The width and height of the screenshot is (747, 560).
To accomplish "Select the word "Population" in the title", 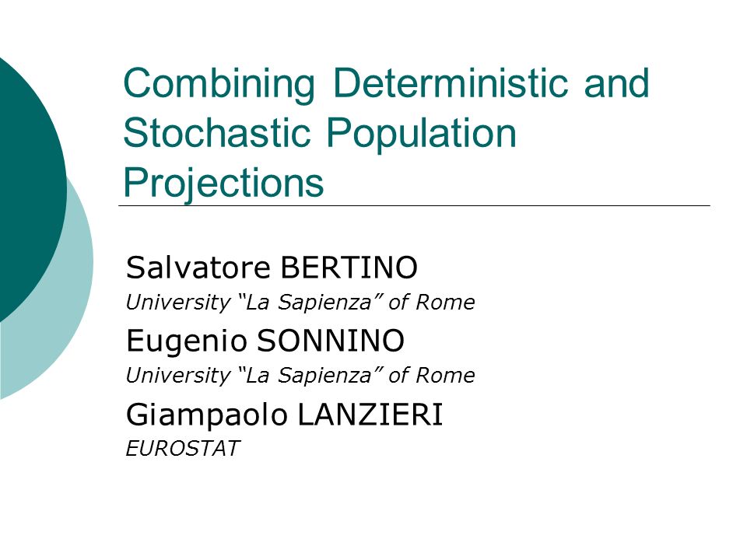I will [421, 135].
